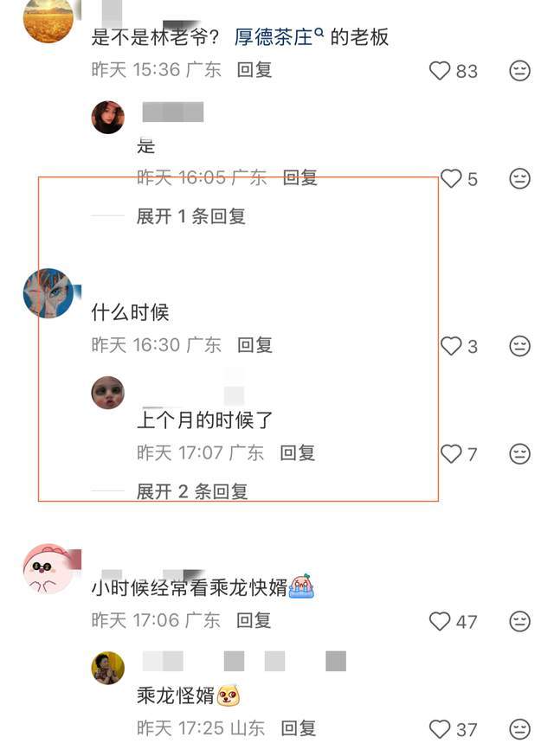
Task: Open the blue-eye avatar profile
Action: [48, 293]
